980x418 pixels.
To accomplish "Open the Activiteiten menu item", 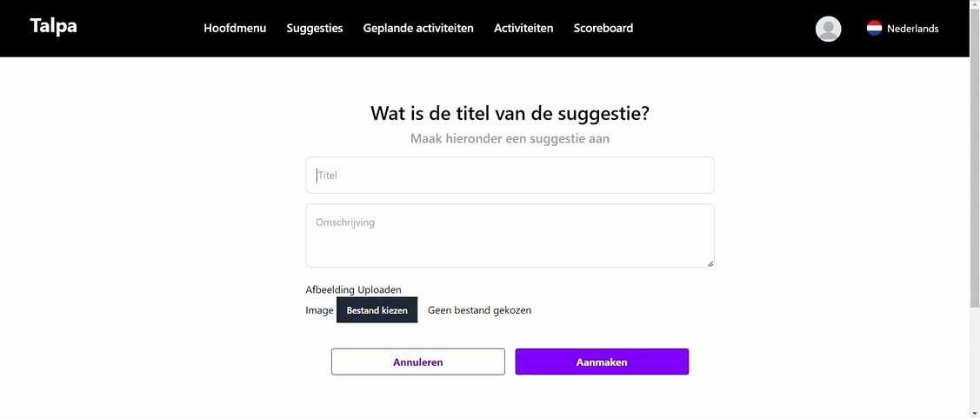I will [523, 29].
